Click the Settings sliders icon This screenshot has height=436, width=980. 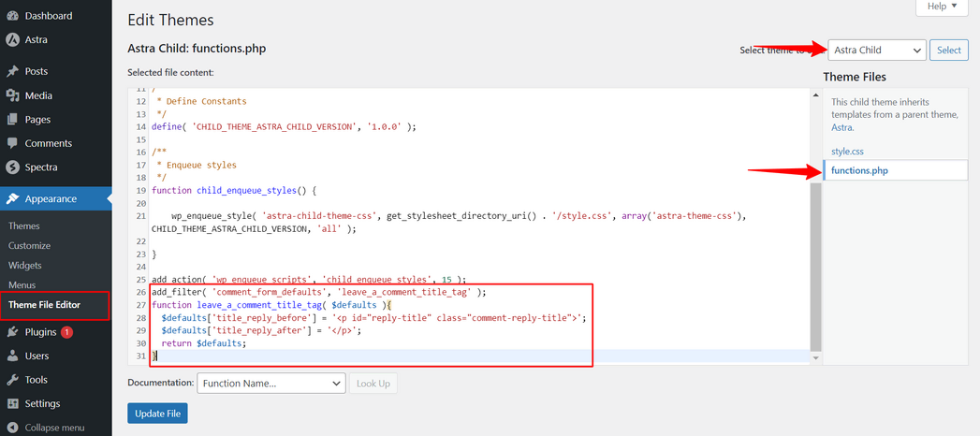click(13, 404)
